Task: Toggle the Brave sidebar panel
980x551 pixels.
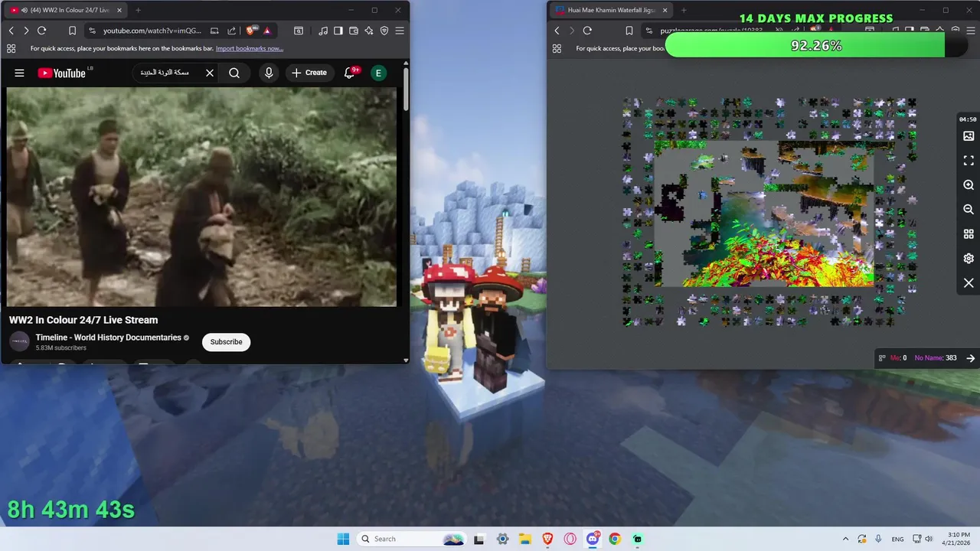Action: (x=338, y=31)
